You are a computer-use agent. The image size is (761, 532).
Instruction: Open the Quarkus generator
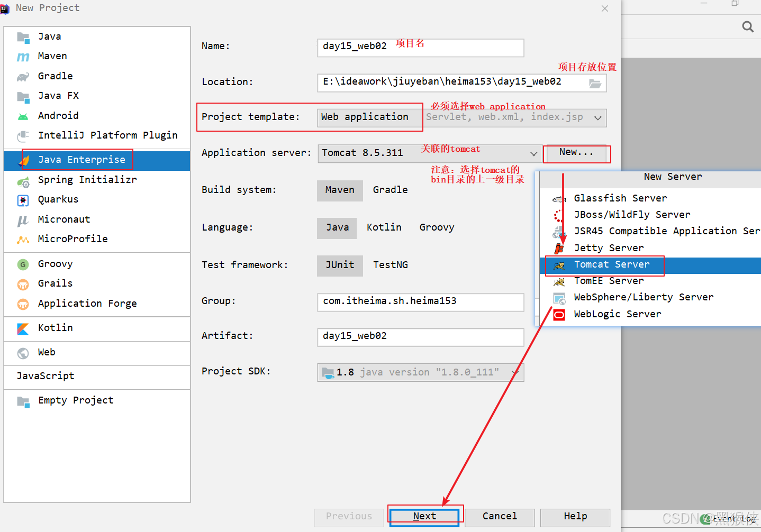click(59, 199)
